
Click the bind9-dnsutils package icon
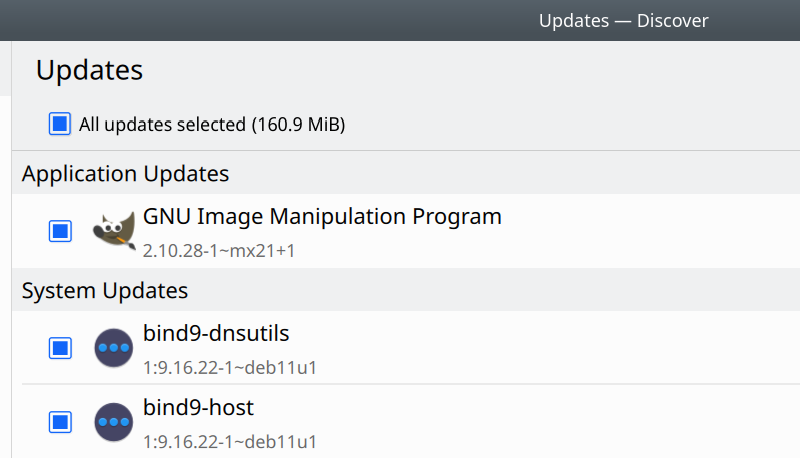114,348
